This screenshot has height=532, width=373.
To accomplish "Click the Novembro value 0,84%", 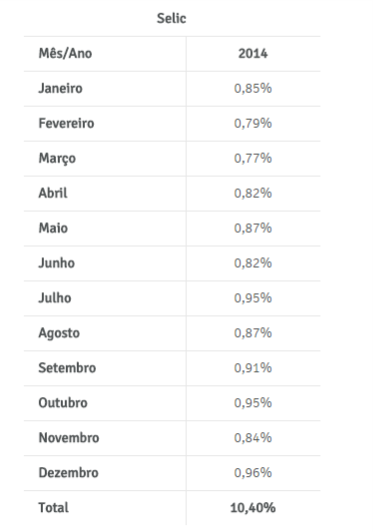I will 253,438.
